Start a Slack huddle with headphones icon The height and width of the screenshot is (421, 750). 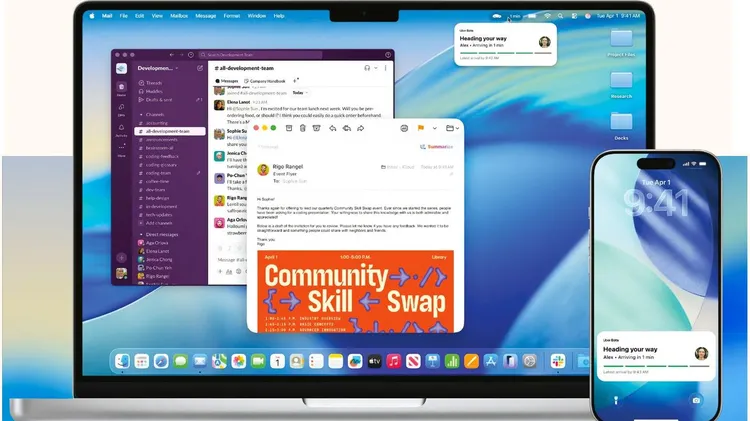(x=368, y=67)
